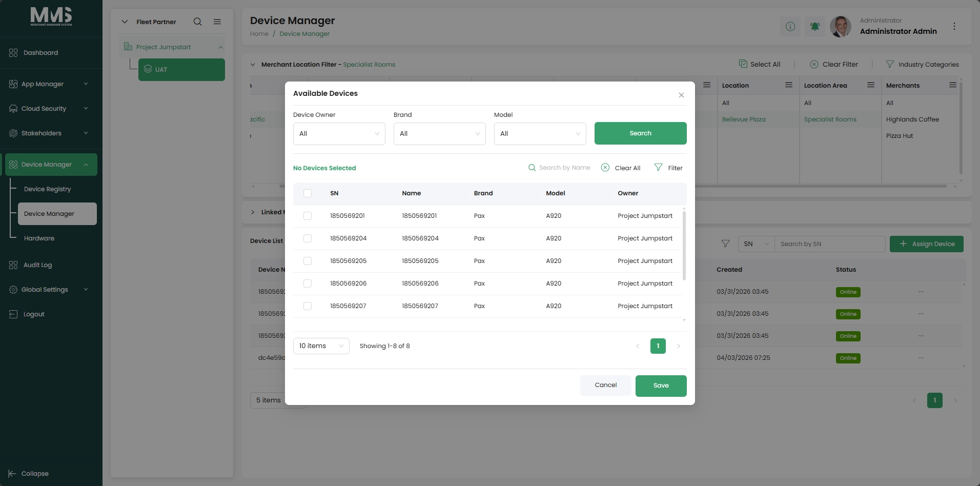
Task: Collapse the Fleet Partner panel chevron
Action: click(x=125, y=22)
